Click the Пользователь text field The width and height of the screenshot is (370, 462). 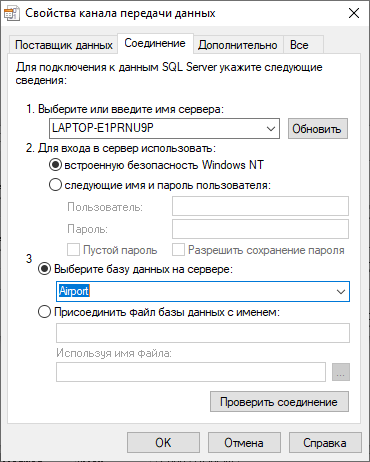260,206
